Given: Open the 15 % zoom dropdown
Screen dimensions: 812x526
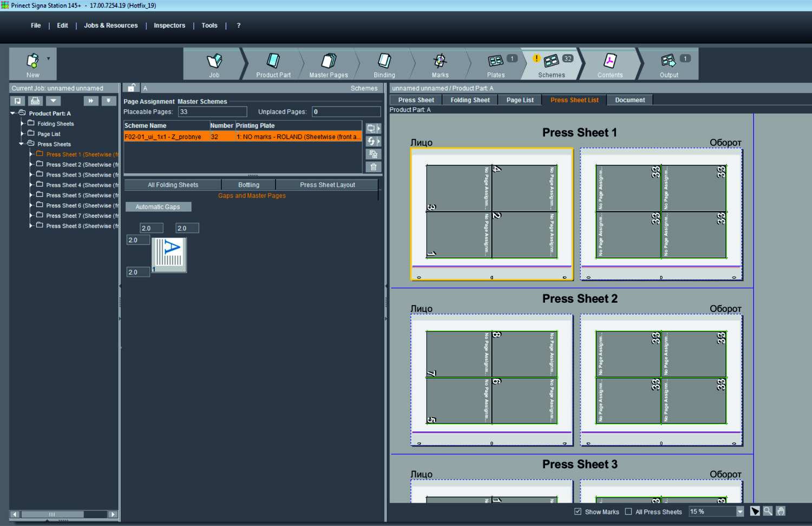Looking at the screenshot, I should (x=740, y=511).
